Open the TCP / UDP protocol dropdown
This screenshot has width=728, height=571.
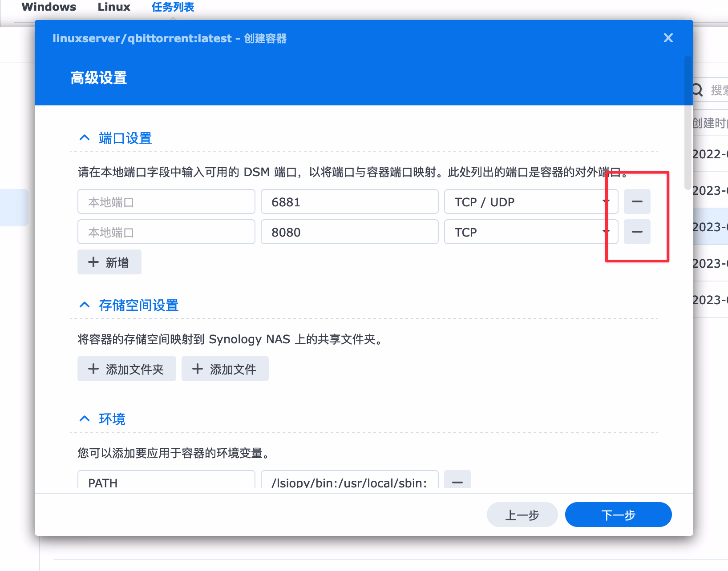530,202
